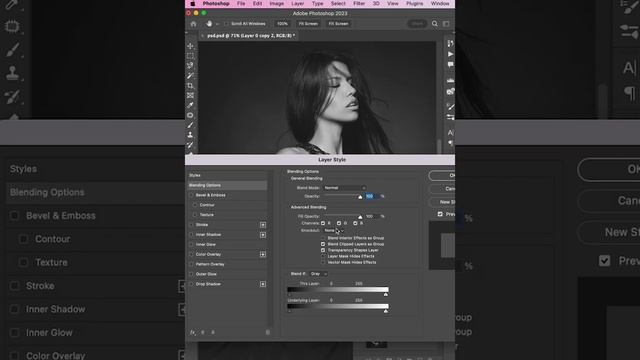Viewport: 640px width, 360px height.
Task: Open the Image menu
Action: coord(276,4)
